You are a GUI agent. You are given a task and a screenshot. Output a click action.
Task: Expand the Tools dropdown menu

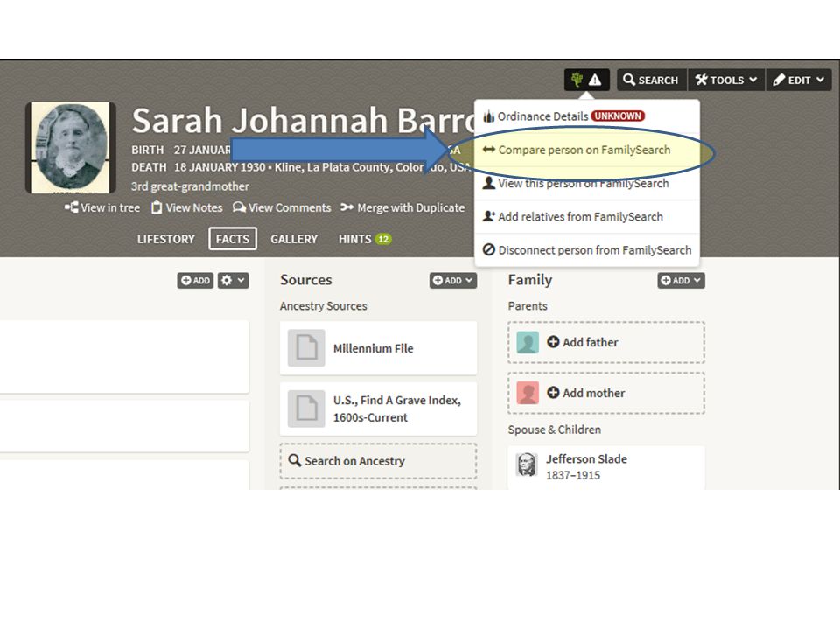tap(726, 80)
